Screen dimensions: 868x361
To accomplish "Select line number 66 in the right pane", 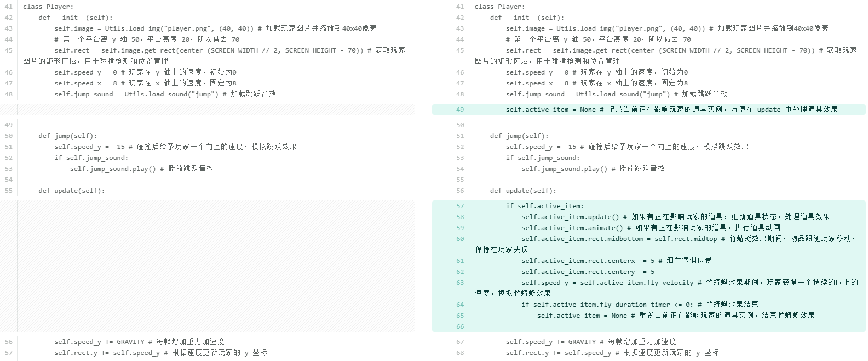I will click(x=459, y=326).
